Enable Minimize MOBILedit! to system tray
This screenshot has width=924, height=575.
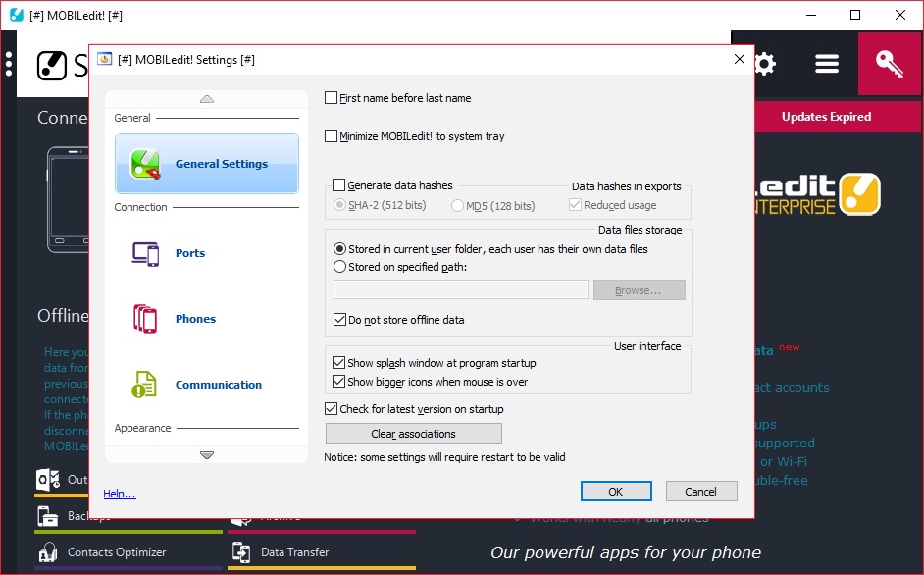332,136
